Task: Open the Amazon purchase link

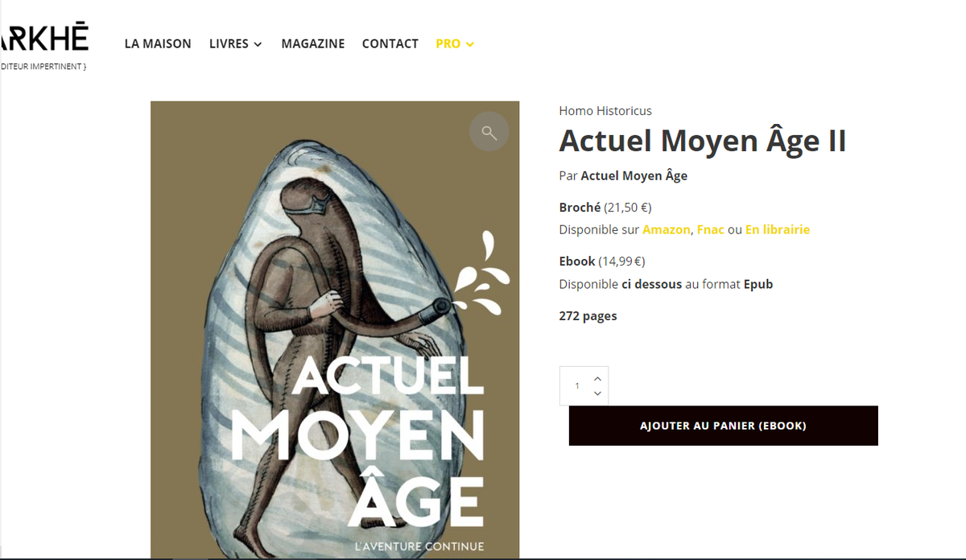Action: coord(666,230)
